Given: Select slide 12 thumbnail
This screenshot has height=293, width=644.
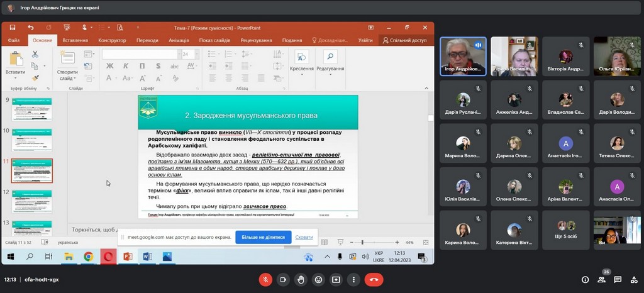Looking at the screenshot, I should pos(32,199).
